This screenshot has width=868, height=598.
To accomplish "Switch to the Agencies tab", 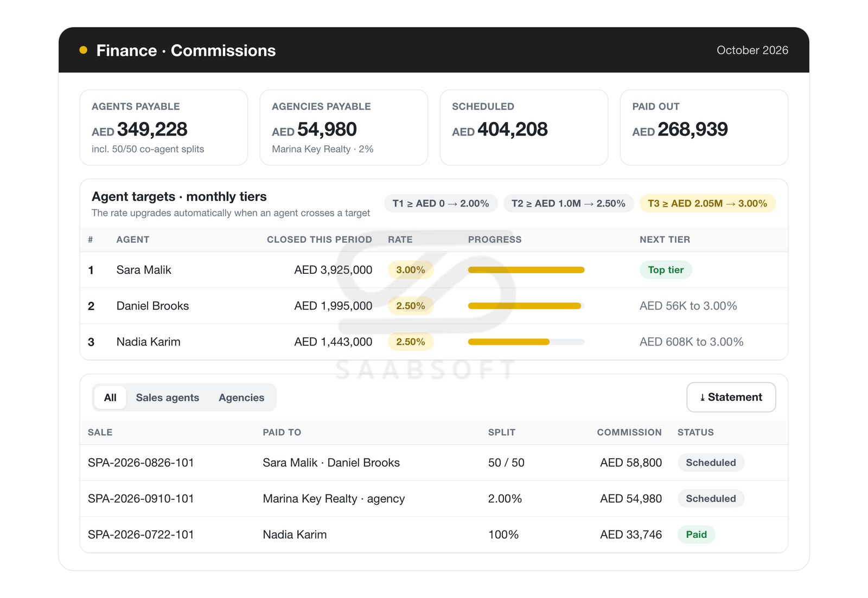I will (241, 397).
